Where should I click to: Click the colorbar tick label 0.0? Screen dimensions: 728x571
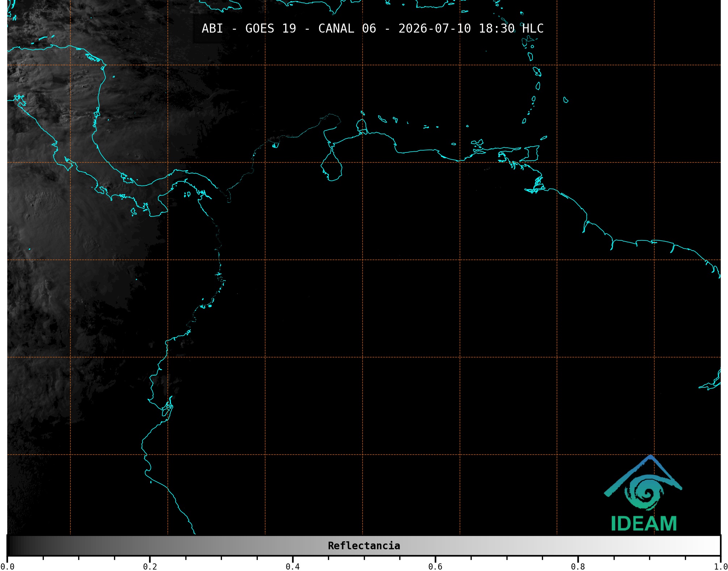(x=7, y=567)
